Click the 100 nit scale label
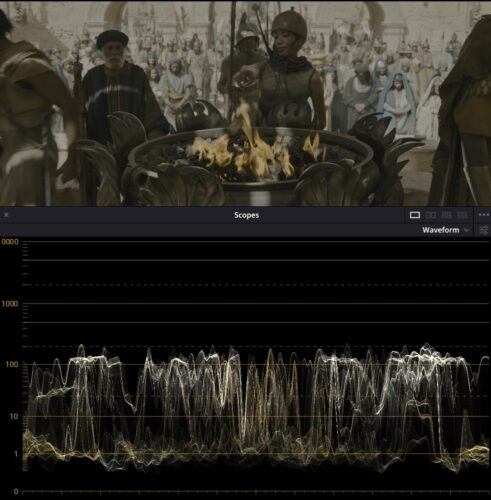This screenshot has width=491, height=500. click(x=12, y=364)
